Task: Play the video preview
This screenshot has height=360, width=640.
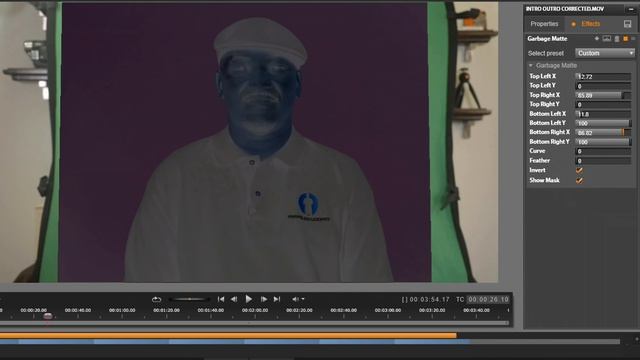Action: click(249, 299)
